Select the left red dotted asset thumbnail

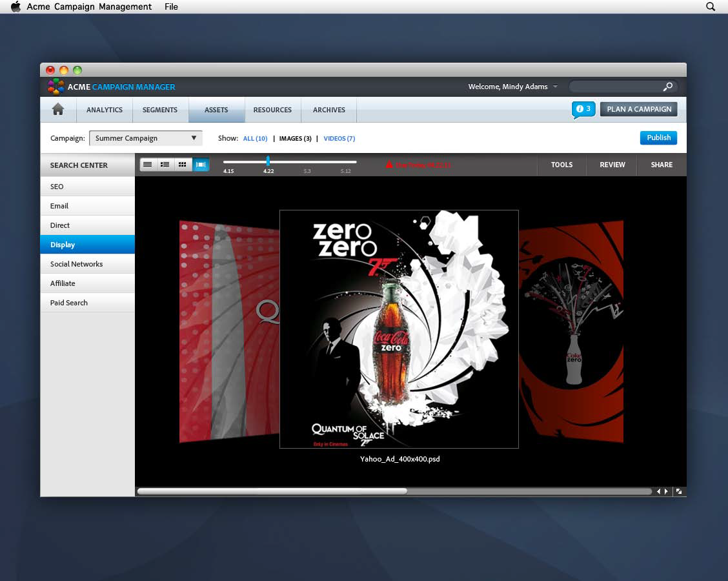click(x=229, y=332)
